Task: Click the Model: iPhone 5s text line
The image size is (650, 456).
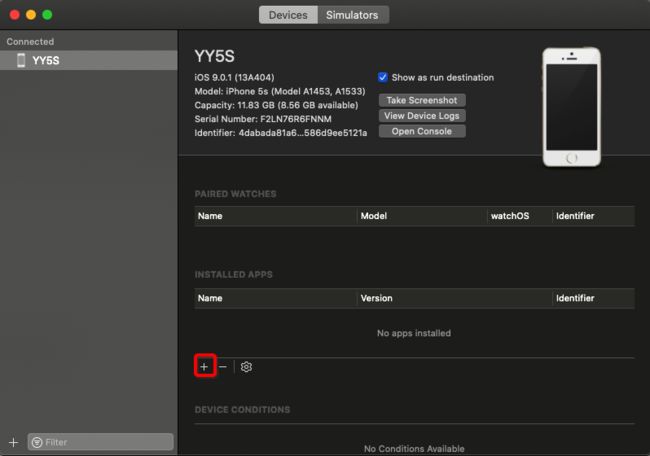Action: [280, 91]
